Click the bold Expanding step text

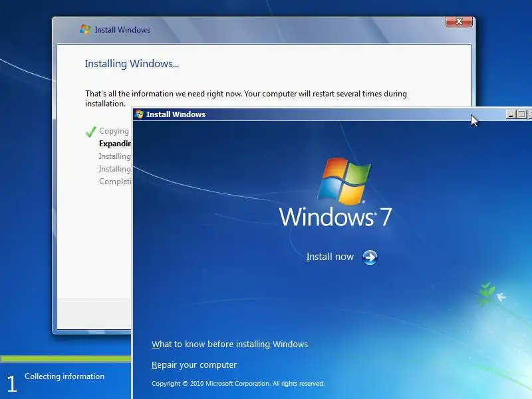click(115, 144)
